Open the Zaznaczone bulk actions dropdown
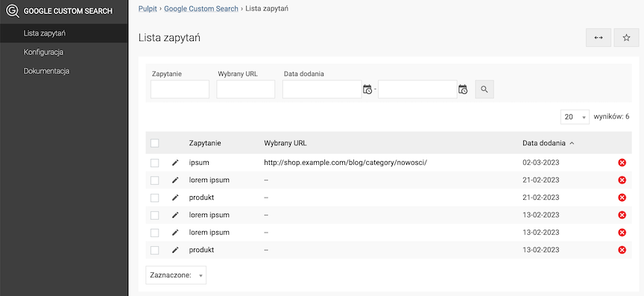Image resolution: width=644 pixels, height=296 pixels. (x=176, y=275)
